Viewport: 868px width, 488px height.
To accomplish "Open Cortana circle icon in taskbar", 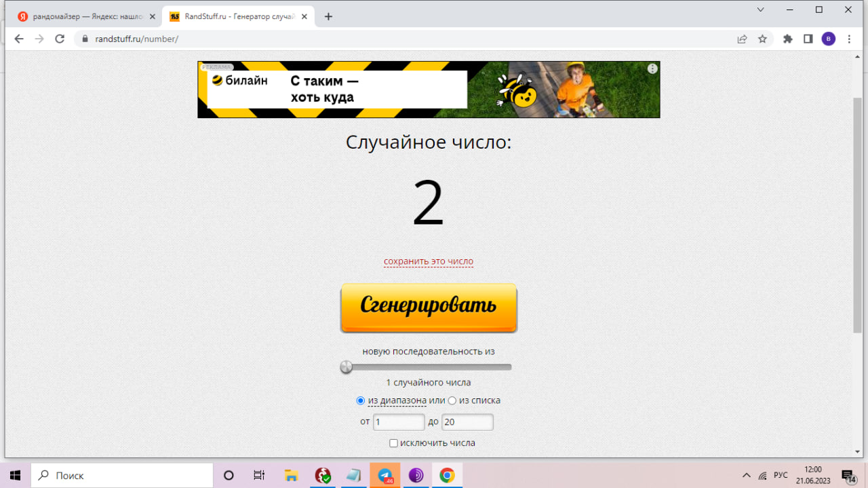I will (229, 475).
